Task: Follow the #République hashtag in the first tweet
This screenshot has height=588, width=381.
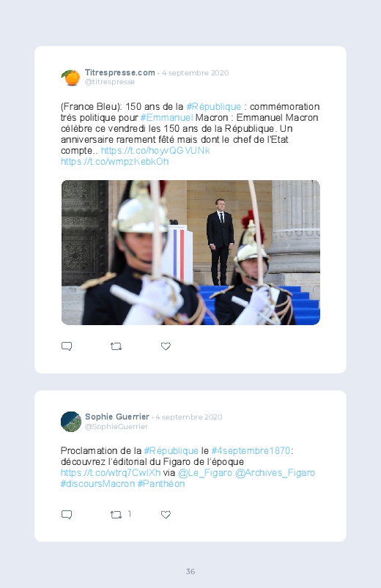Action: click(214, 106)
